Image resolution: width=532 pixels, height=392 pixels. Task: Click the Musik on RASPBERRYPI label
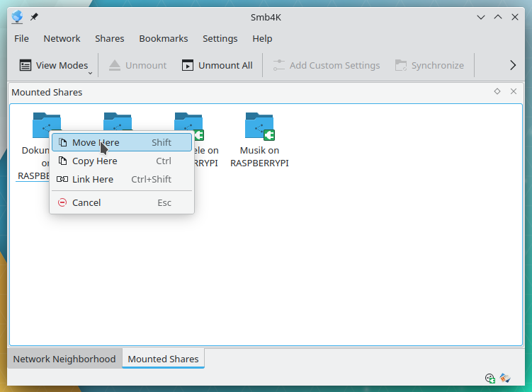click(259, 156)
